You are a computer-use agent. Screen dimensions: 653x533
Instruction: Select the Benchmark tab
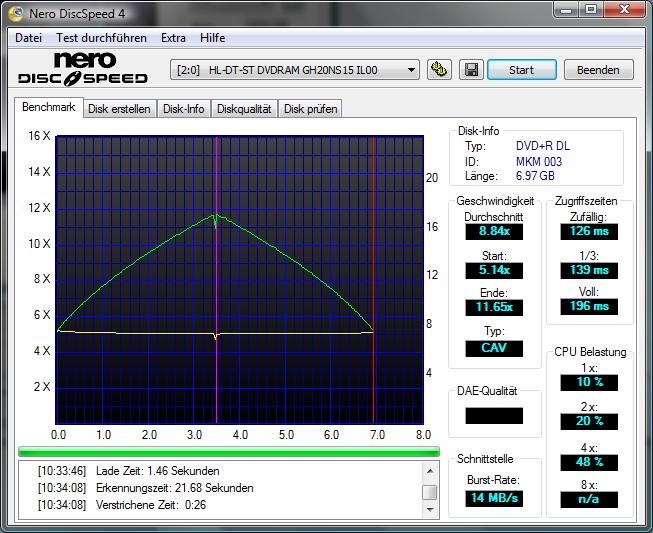[49, 107]
